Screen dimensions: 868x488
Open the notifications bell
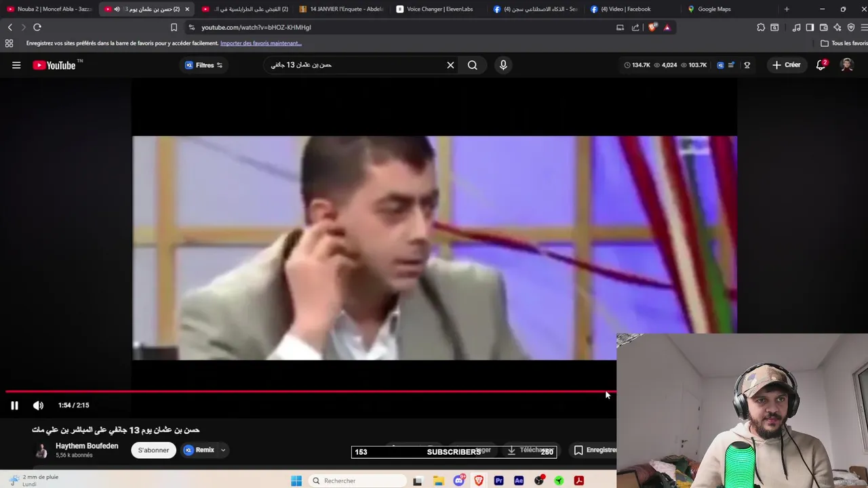pos(821,65)
